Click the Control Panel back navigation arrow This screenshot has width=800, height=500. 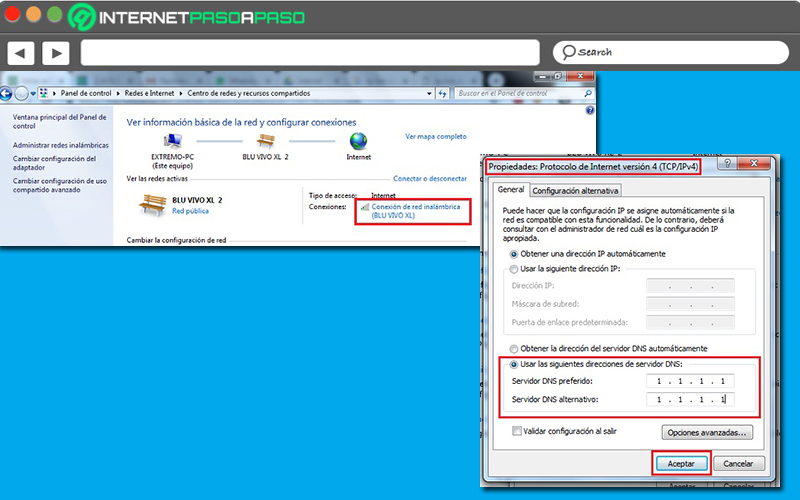(6, 94)
